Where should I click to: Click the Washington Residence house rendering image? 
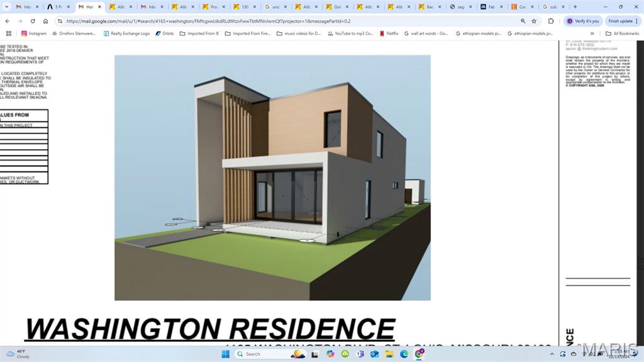[272, 178]
